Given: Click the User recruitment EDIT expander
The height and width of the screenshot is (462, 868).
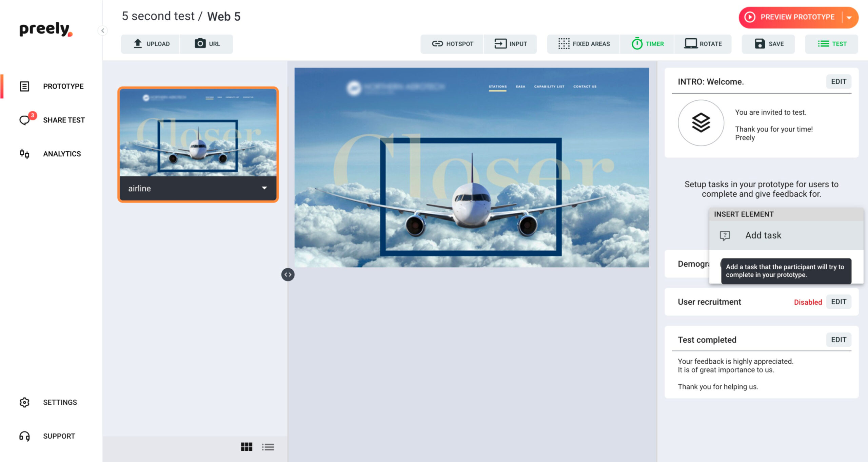Looking at the screenshot, I should pos(838,302).
